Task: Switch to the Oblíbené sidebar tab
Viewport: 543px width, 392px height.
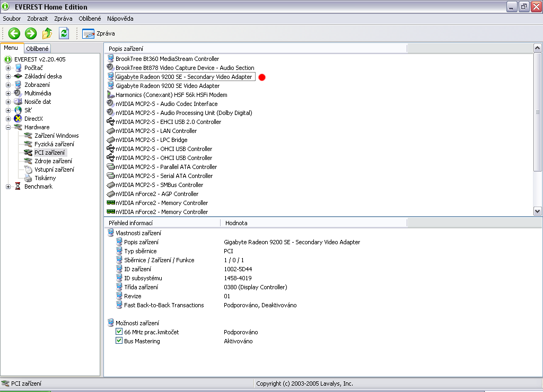Action: tap(38, 49)
